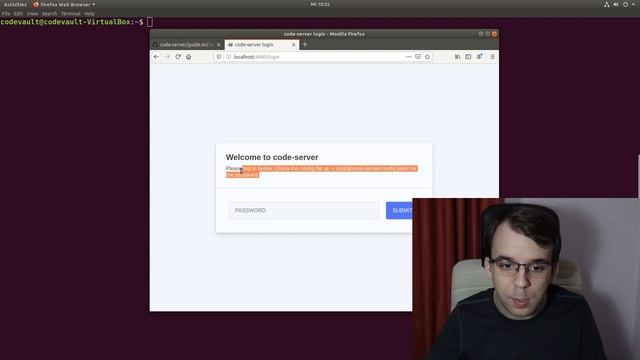Open the terminal Search menu
The image size is (640, 360).
[49, 13]
